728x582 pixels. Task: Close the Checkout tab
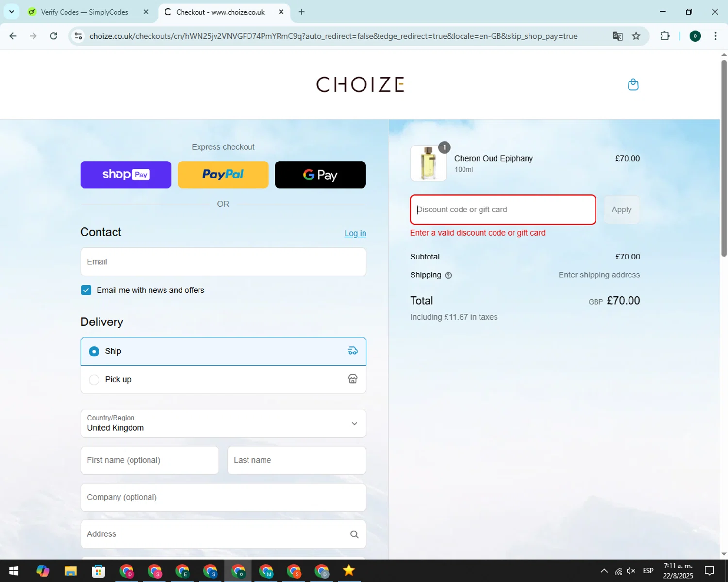[x=281, y=12]
